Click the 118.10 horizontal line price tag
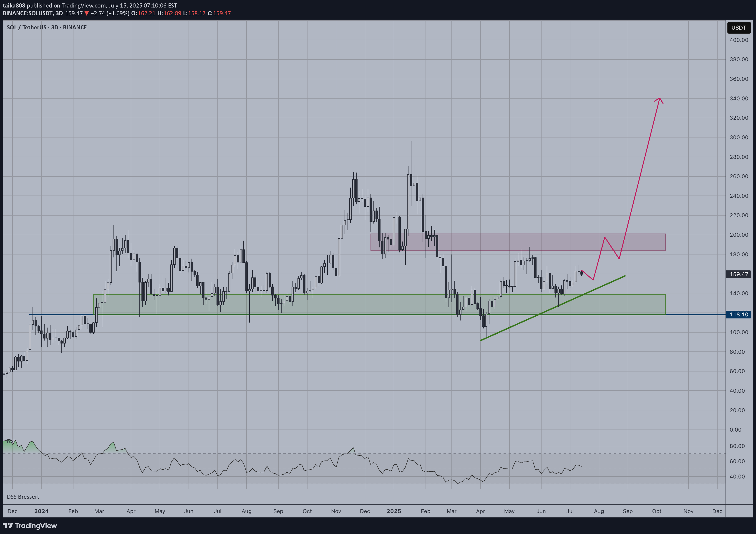The width and height of the screenshot is (756, 534). coord(738,315)
